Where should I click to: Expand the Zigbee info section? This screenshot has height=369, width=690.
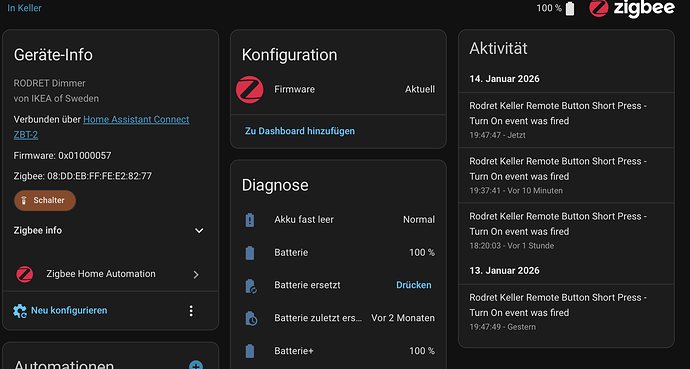pos(110,230)
